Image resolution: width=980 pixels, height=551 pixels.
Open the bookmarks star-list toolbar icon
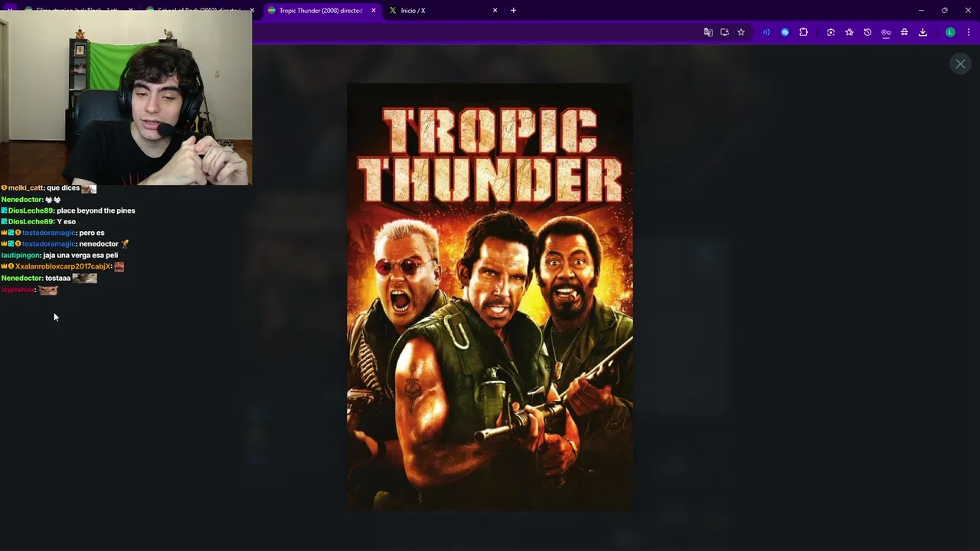point(849,32)
